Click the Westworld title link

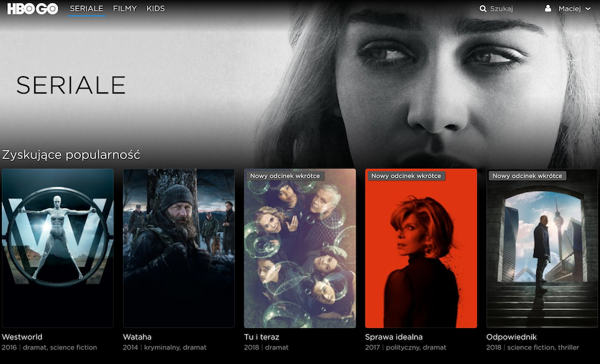(22, 337)
